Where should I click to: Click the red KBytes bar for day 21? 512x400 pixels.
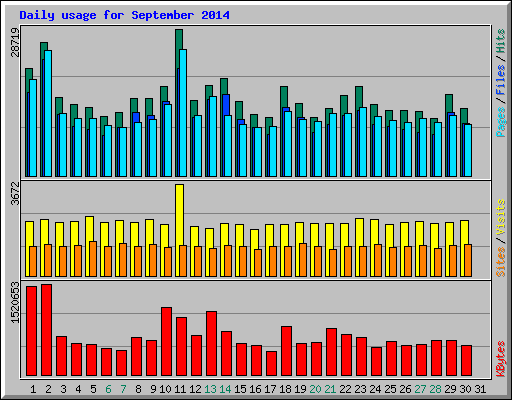tap(331, 352)
